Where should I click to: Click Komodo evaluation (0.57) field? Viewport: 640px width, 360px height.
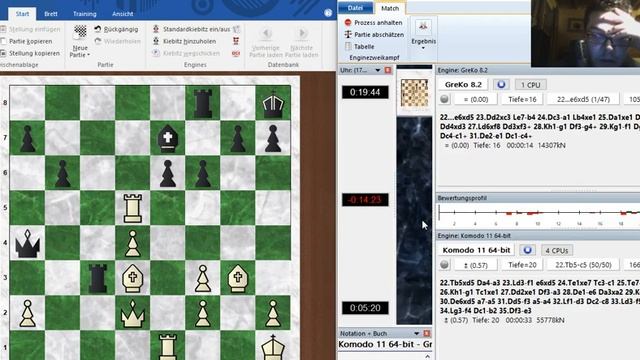pos(476,265)
